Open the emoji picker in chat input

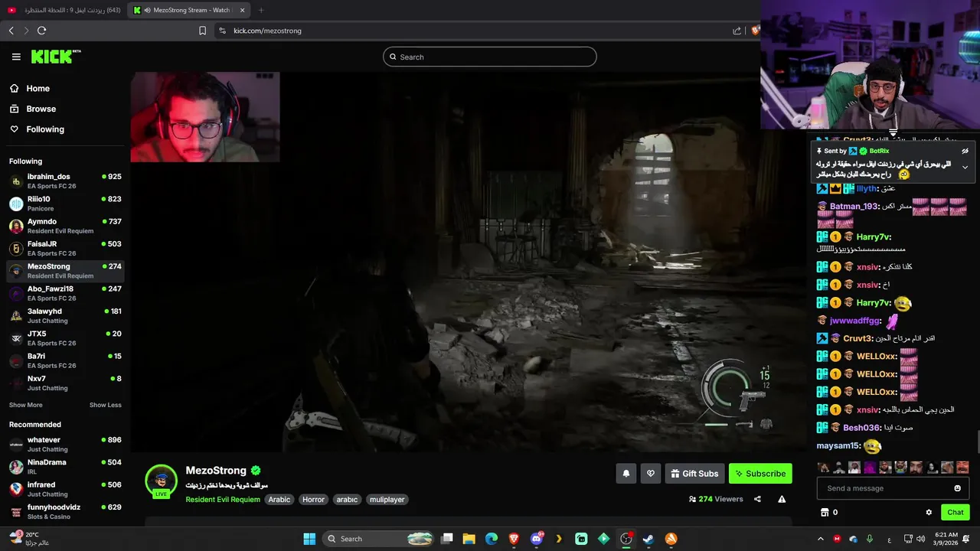(957, 488)
